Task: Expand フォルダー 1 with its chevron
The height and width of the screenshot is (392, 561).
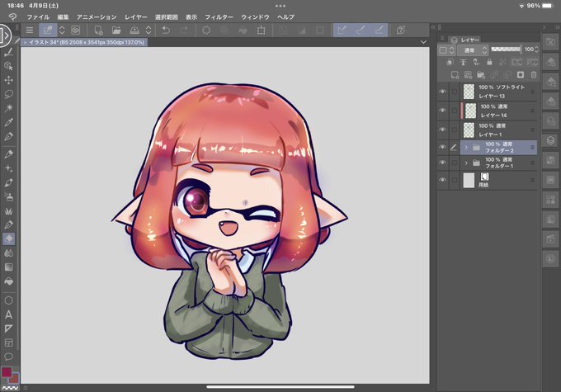Action: coord(466,163)
